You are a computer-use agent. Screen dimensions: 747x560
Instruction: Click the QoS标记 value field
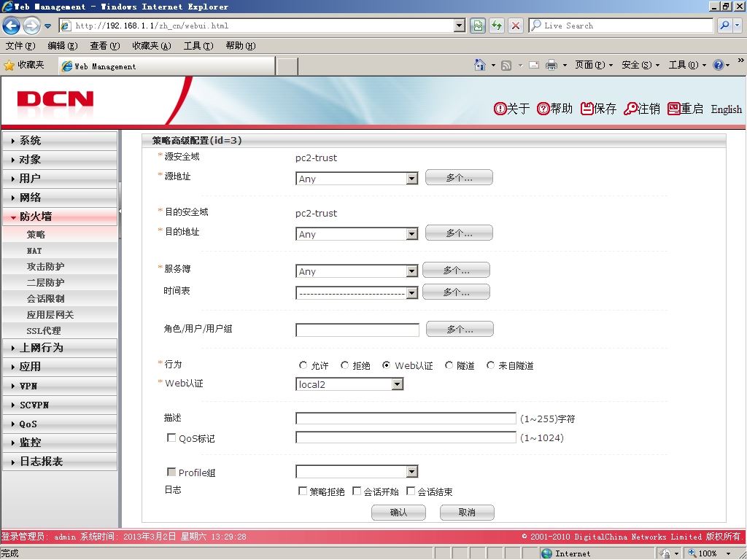click(406, 437)
